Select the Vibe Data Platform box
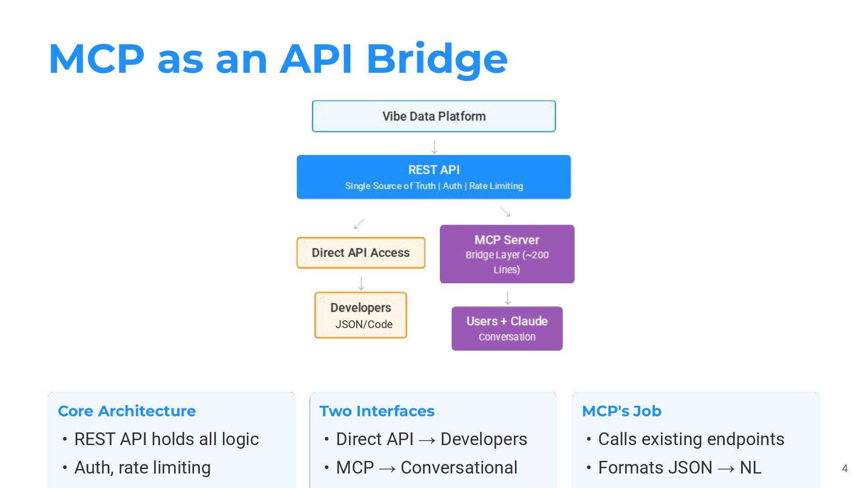Image resolution: width=868 pixels, height=488 pixels. (x=434, y=117)
